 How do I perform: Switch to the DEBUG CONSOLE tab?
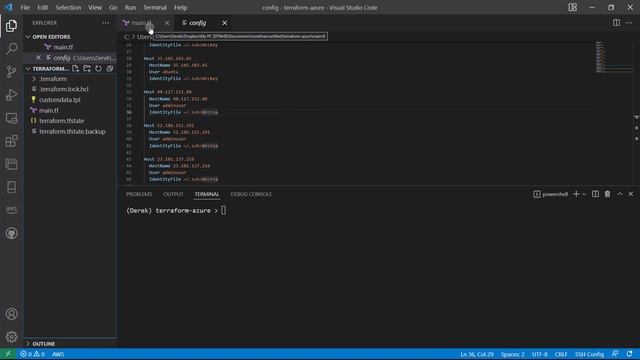click(251, 194)
